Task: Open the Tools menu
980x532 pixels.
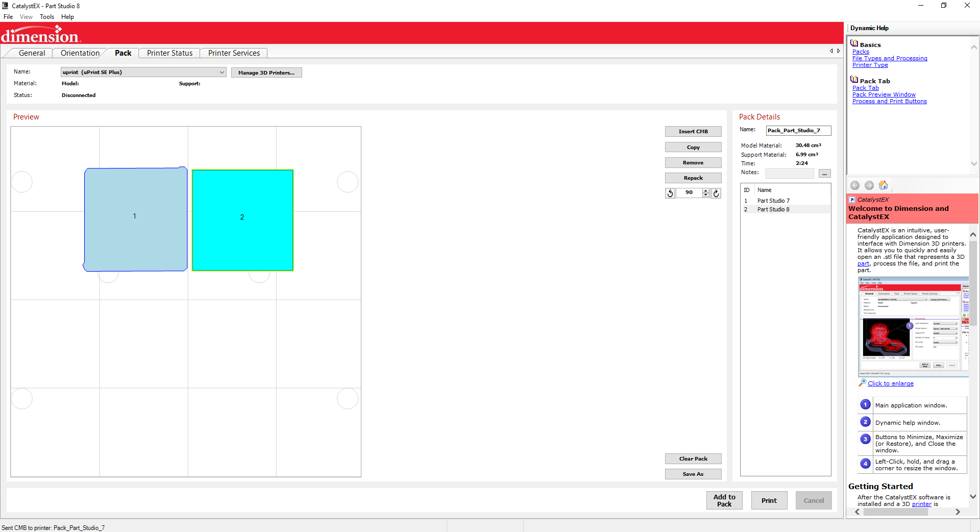Action: click(x=47, y=17)
